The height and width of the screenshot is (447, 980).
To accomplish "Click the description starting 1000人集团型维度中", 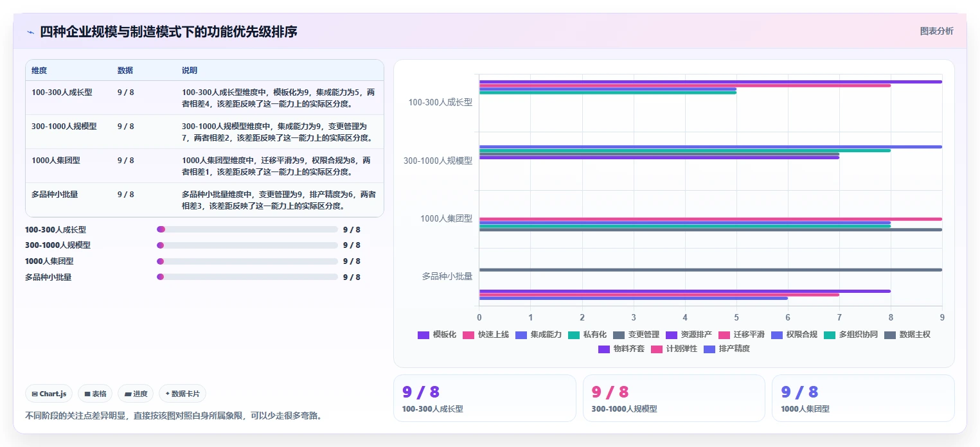I will [x=277, y=166].
